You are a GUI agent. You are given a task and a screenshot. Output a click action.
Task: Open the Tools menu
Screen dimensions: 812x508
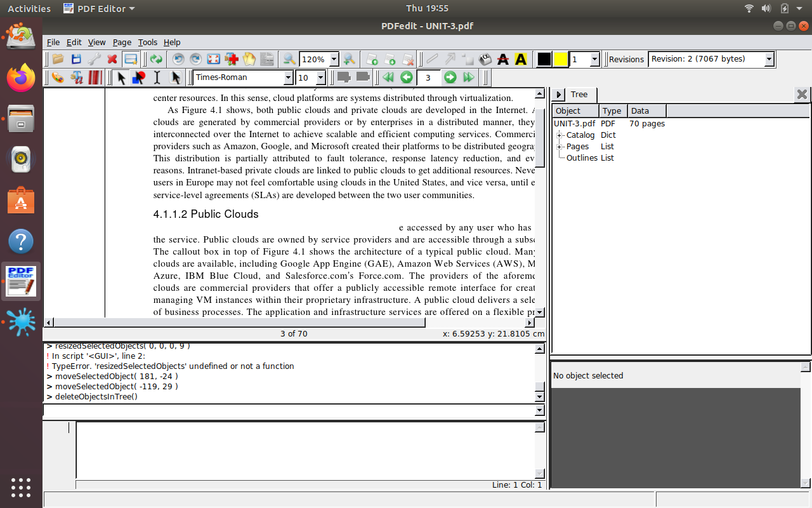click(147, 42)
